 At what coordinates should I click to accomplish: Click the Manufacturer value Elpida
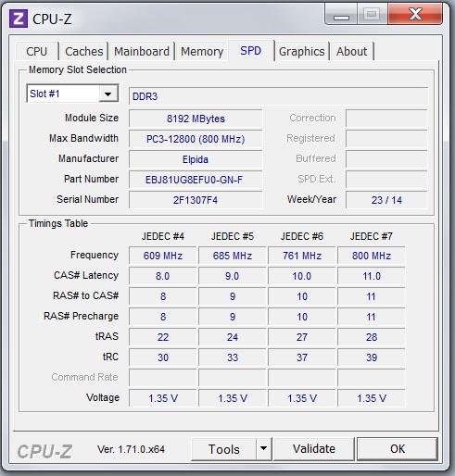196,159
